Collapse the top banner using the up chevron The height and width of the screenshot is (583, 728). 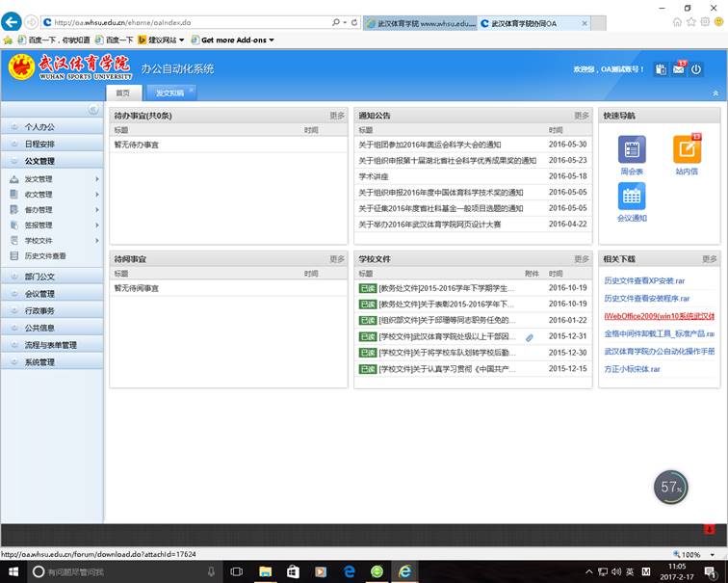click(715, 93)
